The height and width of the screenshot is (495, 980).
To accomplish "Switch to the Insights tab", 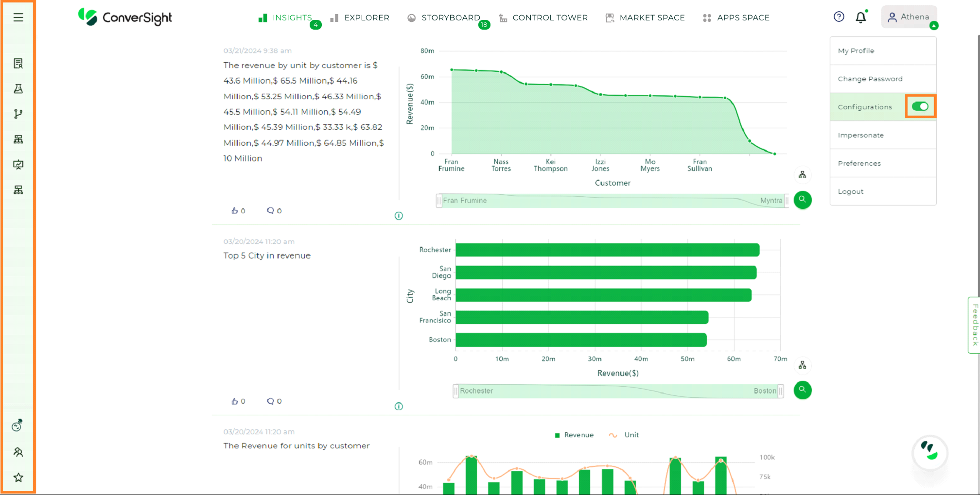I will [285, 18].
